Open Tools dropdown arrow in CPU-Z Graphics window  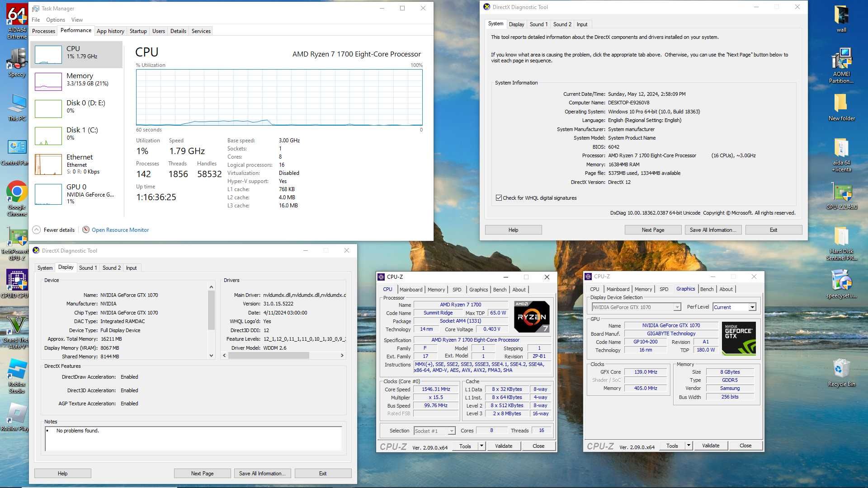click(689, 446)
